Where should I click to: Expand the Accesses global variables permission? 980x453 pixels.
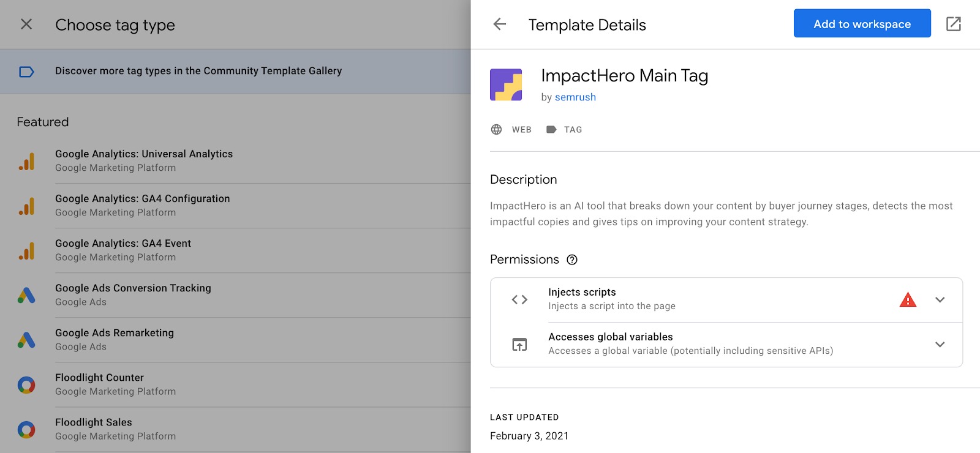(x=940, y=345)
